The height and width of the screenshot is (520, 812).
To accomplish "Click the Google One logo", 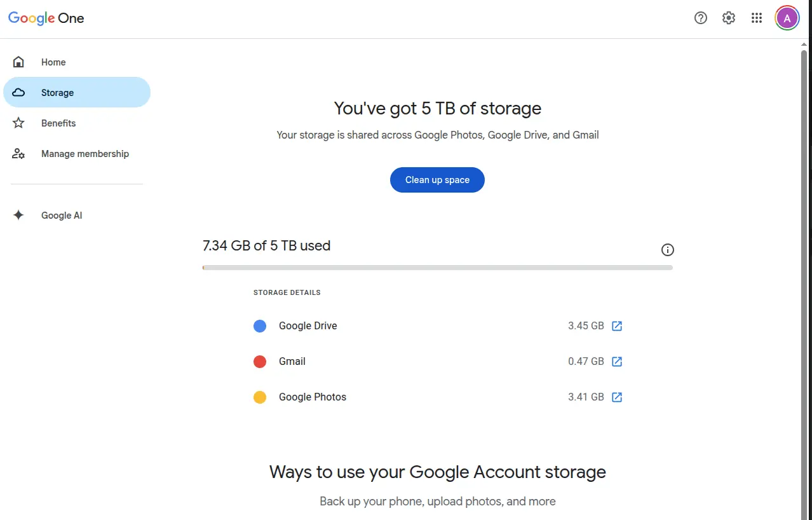I will coord(46,18).
